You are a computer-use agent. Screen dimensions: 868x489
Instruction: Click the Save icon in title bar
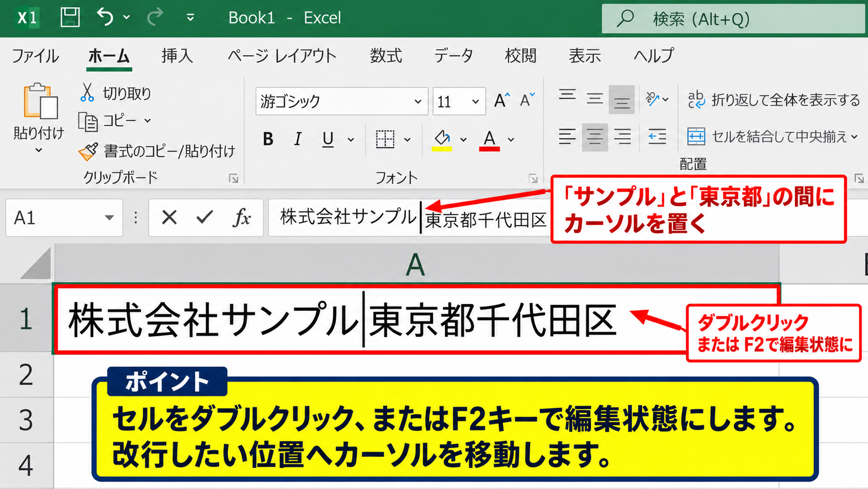70,18
